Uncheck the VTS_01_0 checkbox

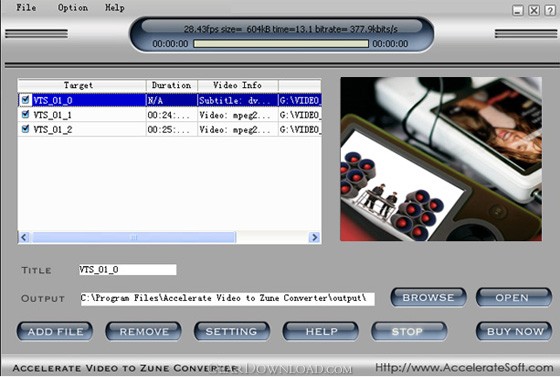(25, 100)
